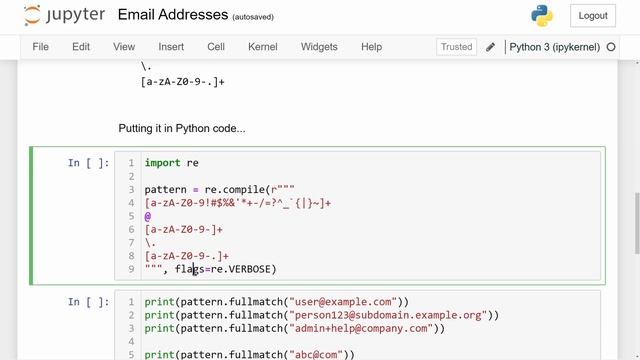
Task: Open the File menu
Action: pyautogui.click(x=40, y=47)
